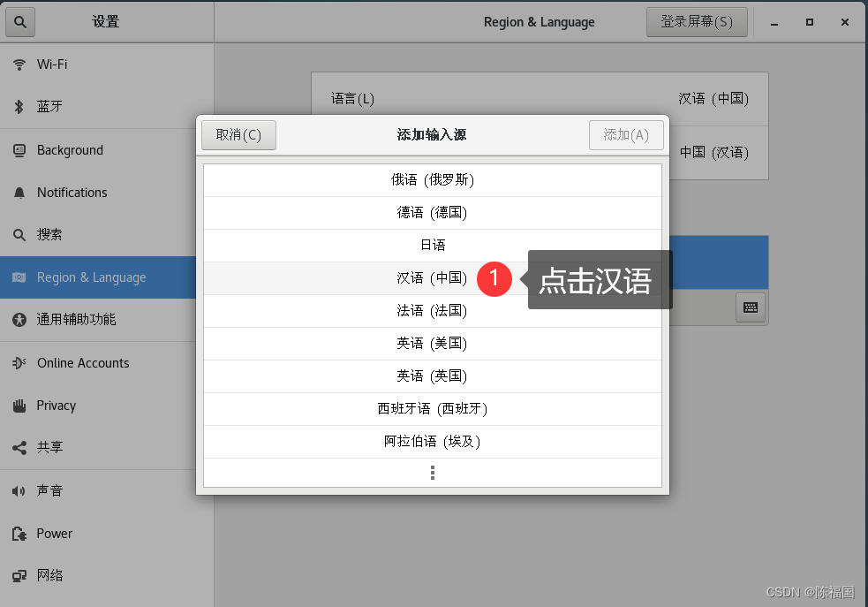This screenshot has width=868, height=607.
Task: Select 德语 (德国) input source
Action: click(433, 213)
